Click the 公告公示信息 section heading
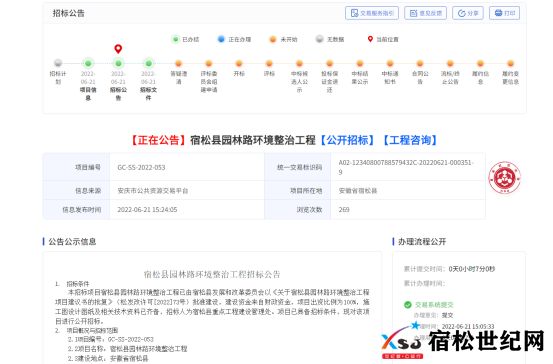Viewport: 553px width, 364px height. [x=72, y=242]
